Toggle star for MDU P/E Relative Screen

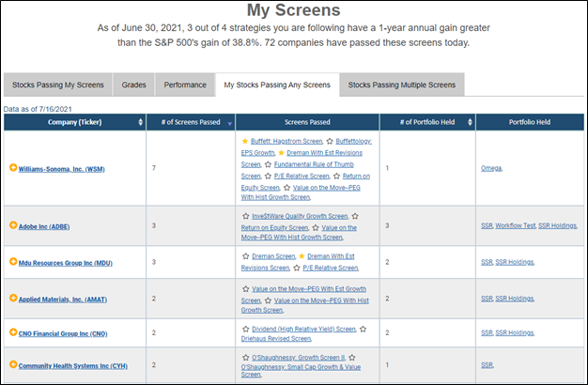(297, 268)
